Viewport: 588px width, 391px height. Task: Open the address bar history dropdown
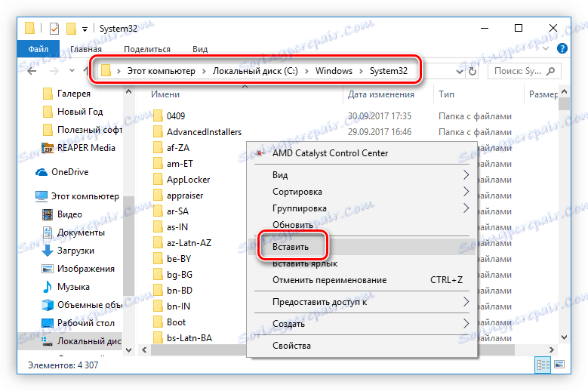(x=460, y=71)
